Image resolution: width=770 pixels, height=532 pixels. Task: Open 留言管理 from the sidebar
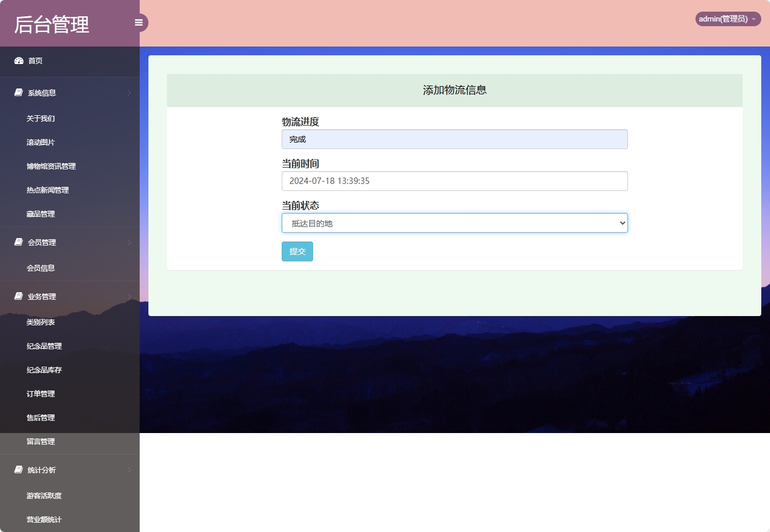pos(41,441)
